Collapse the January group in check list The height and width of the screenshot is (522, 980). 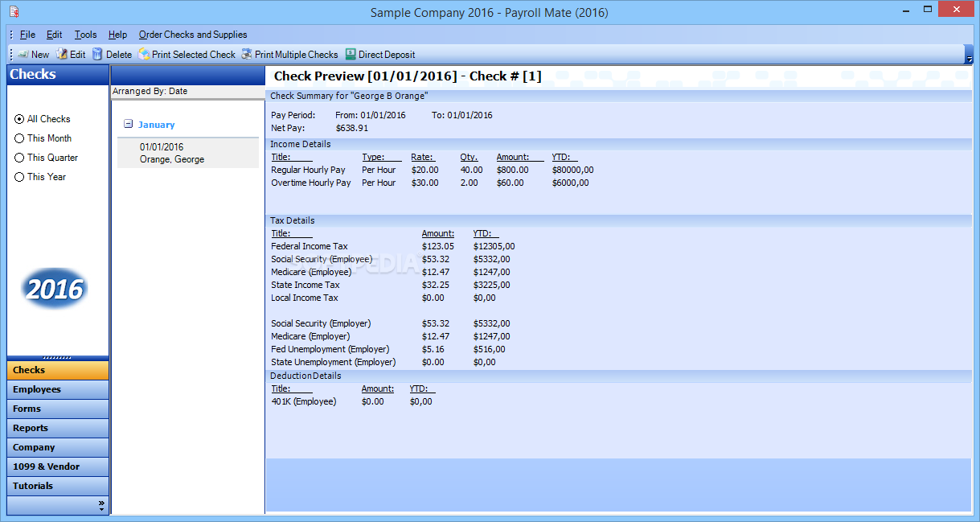(128, 125)
